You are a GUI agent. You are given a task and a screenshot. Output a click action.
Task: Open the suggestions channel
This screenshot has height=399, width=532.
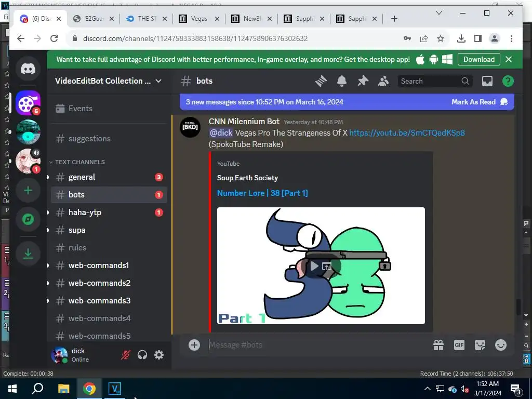click(109, 138)
